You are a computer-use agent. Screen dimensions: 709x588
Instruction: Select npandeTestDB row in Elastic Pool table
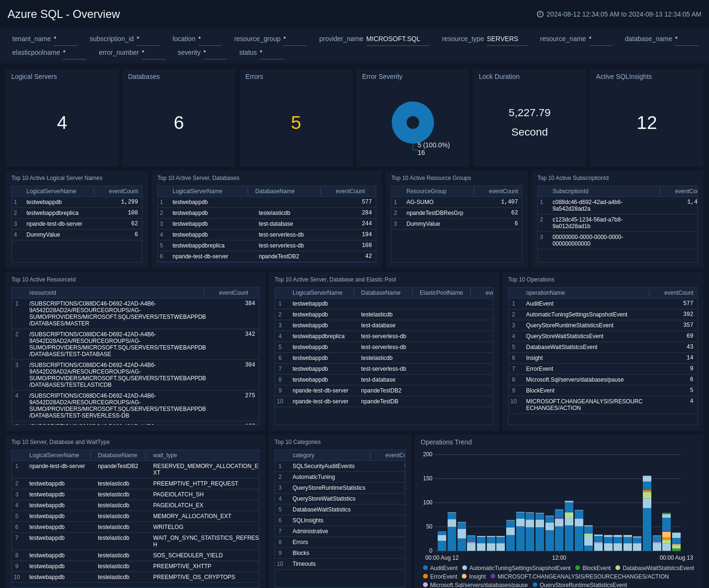click(384, 401)
